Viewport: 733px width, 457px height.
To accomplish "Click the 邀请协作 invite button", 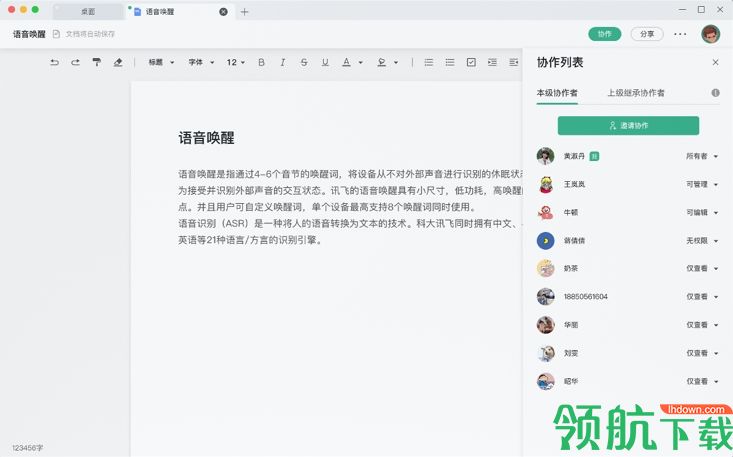I will [x=628, y=126].
